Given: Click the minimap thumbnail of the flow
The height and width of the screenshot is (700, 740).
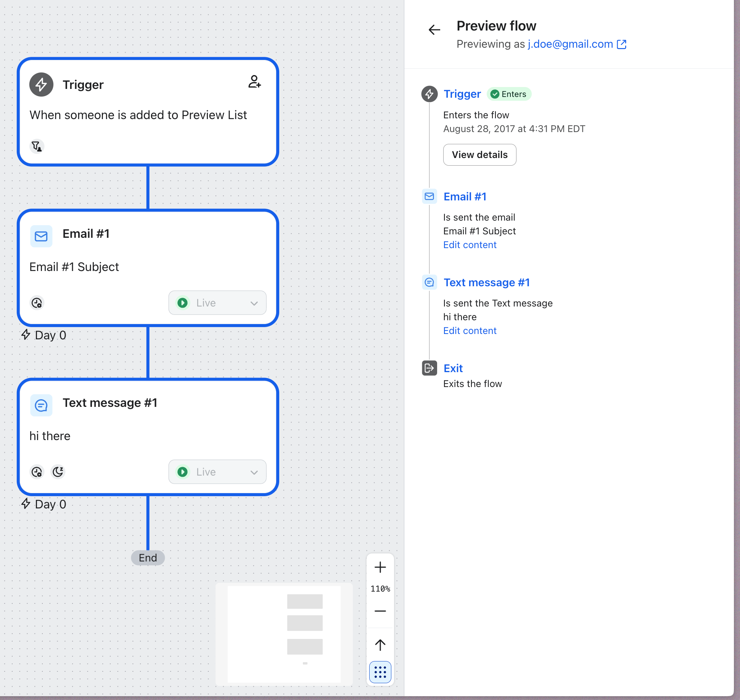Looking at the screenshot, I should [x=284, y=634].
